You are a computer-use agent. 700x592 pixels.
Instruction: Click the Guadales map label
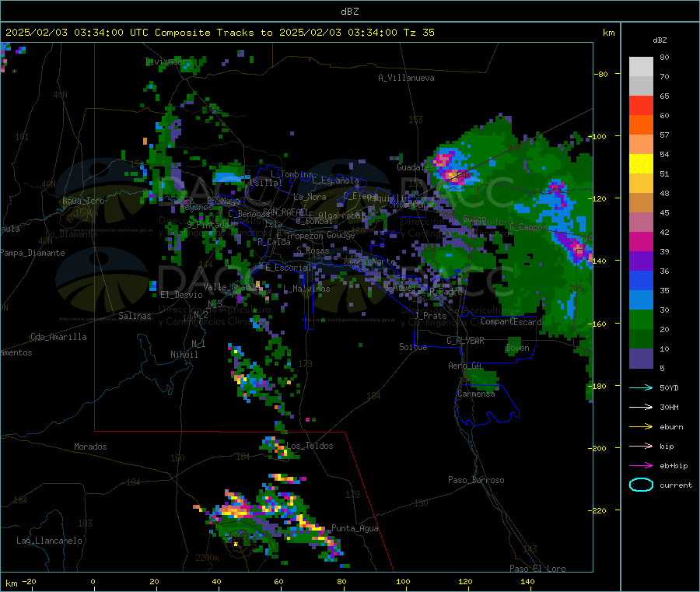[415, 167]
